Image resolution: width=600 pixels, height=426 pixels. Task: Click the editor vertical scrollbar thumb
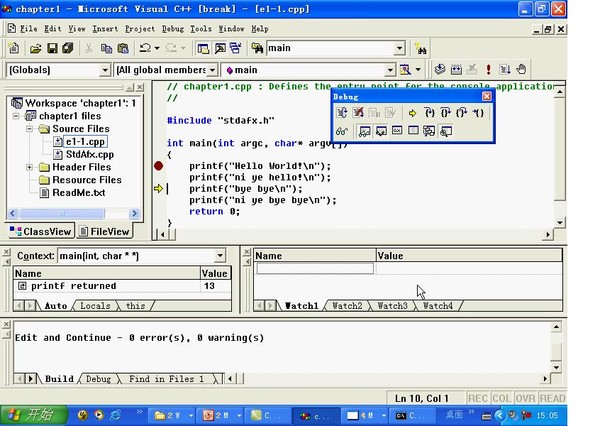pyautogui.click(x=559, y=149)
